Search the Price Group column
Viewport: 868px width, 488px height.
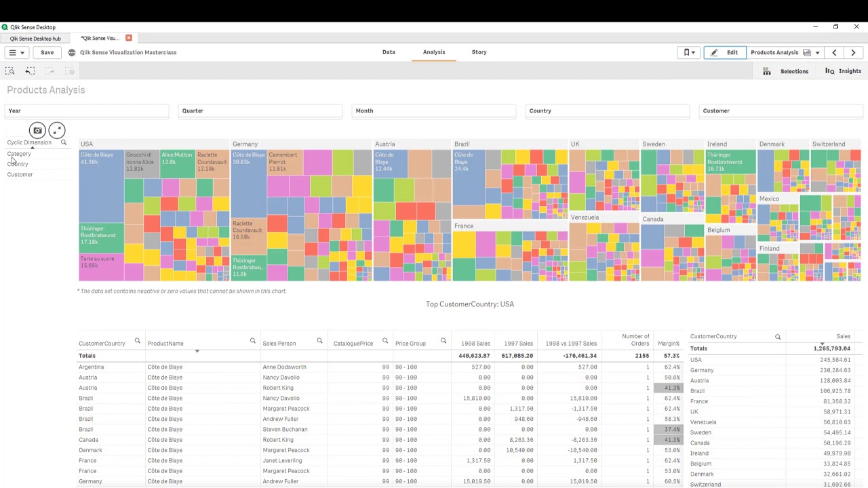click(x=443, y=341)
